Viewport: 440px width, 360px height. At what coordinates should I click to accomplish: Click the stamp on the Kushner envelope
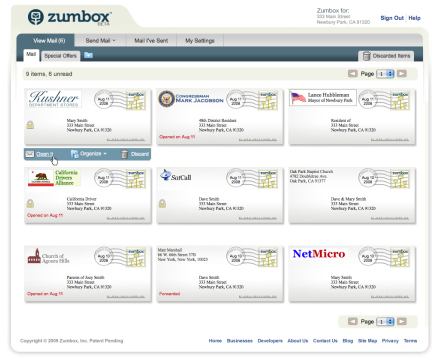[136, 100]
